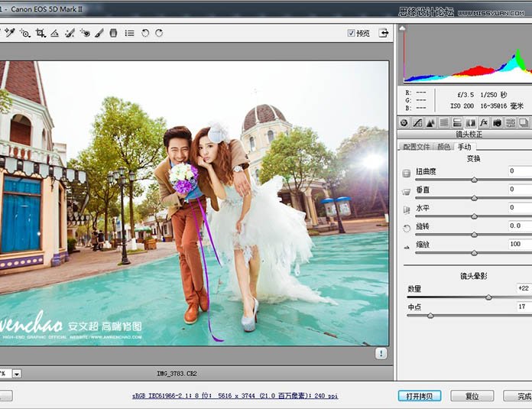Click the 旋转 rotate slider handle
Screen dimensions: 532x409
coord(475,235)
